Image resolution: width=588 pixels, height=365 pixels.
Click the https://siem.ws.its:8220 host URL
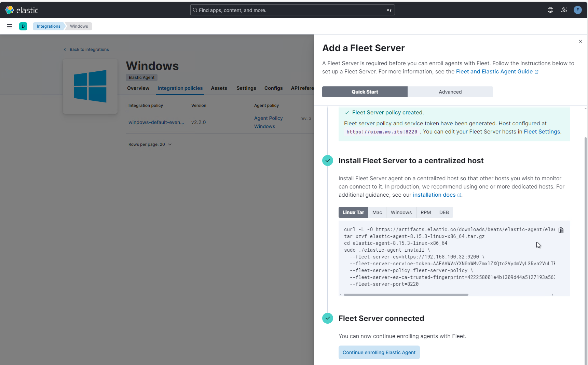pyautogui.click(x=382, y=132)
